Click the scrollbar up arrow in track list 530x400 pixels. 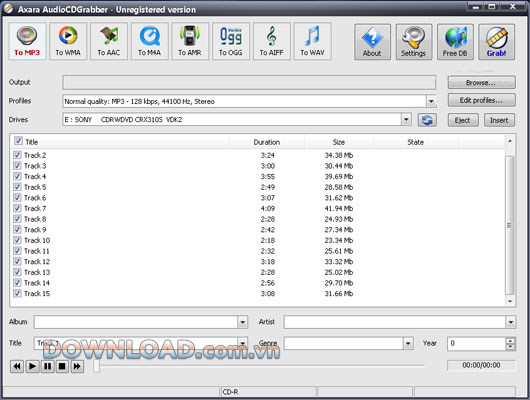[x=510, y=141]
